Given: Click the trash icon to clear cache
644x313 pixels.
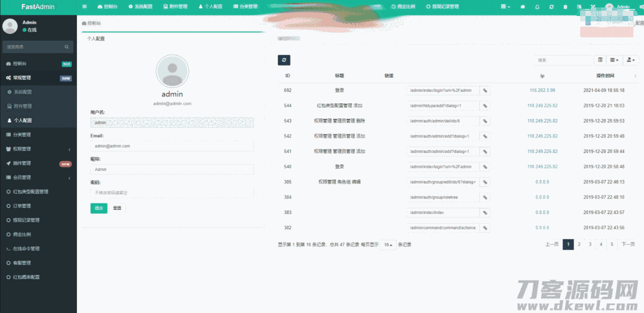Looking at the screenshot, I should [565, 7].
